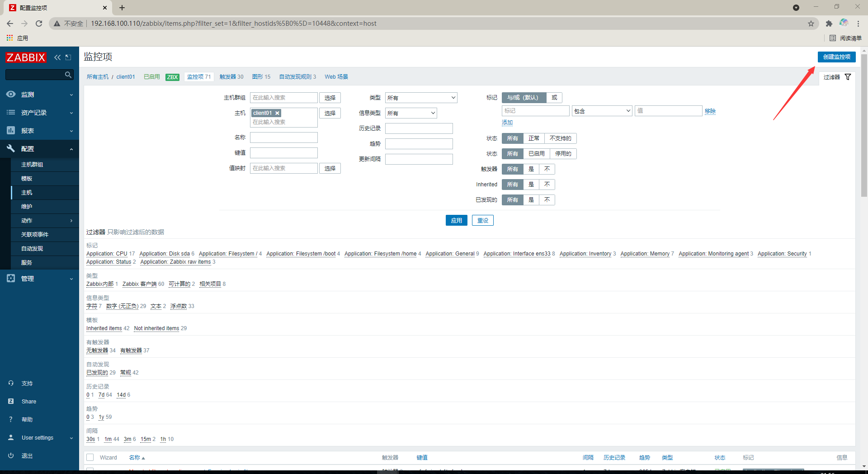The width and height of the screenshot is (868, 474).
Task: Switch to 自动发现规则 3 tab
Action: 297,77
